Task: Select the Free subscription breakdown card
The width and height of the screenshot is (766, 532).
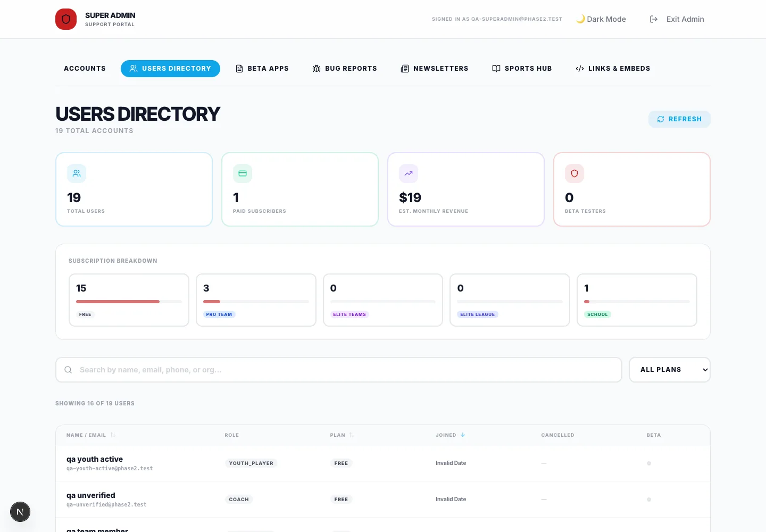Action: coord(129,300)
